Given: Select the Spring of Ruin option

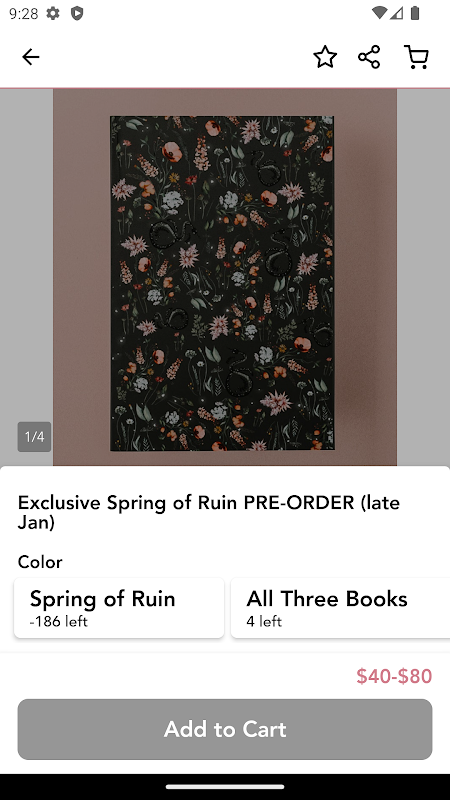Looking at the screenshot, I should click(119, 608).
